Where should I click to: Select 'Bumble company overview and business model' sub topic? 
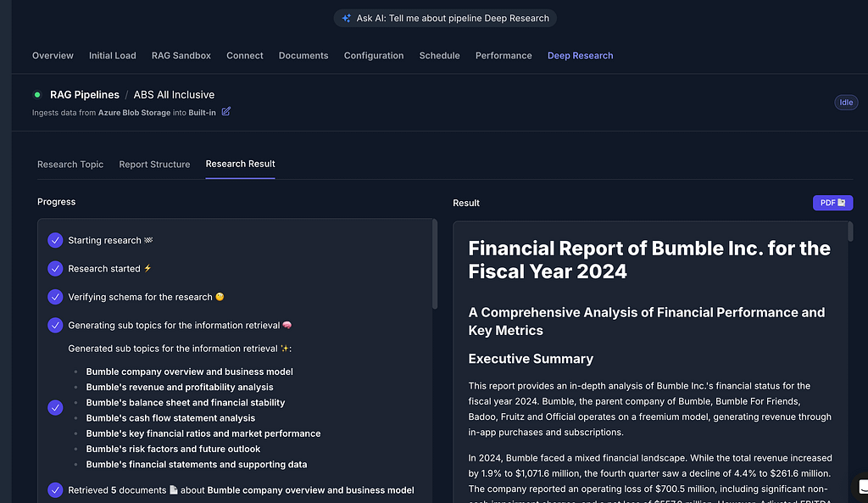click(189, 372)
